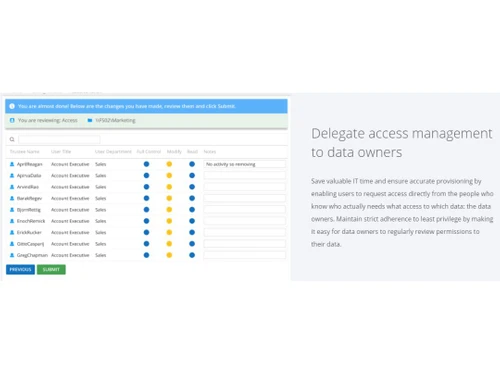Click the Modify column header
Image resolution: width=500 pixels, height=375 pixels.
(x=174, y=152)
